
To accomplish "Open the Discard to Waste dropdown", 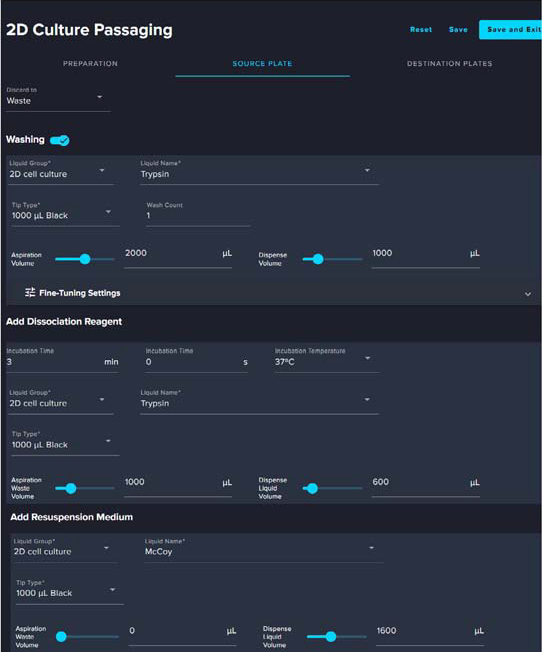I will (58, 101).
